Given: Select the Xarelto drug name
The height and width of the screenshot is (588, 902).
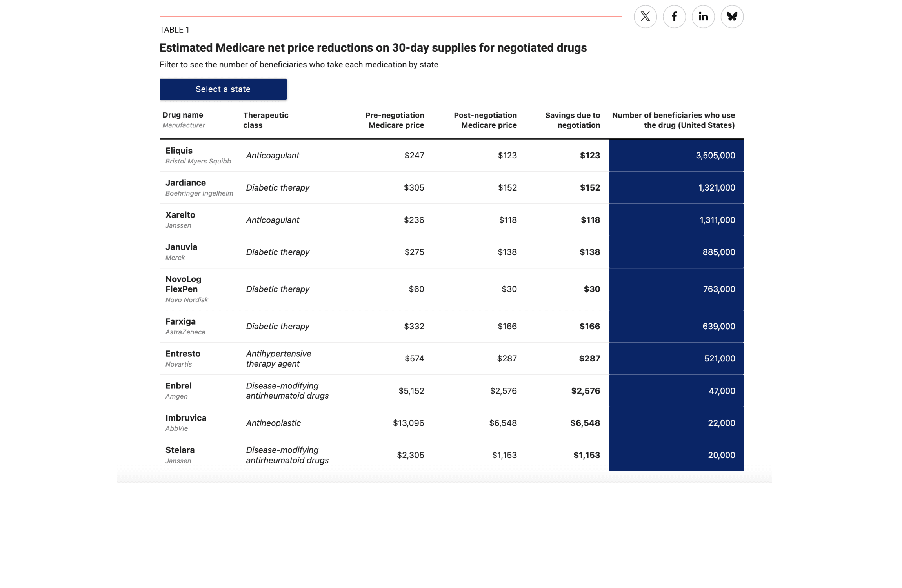Looking at the screenshot, I should [x=180, y=215].
